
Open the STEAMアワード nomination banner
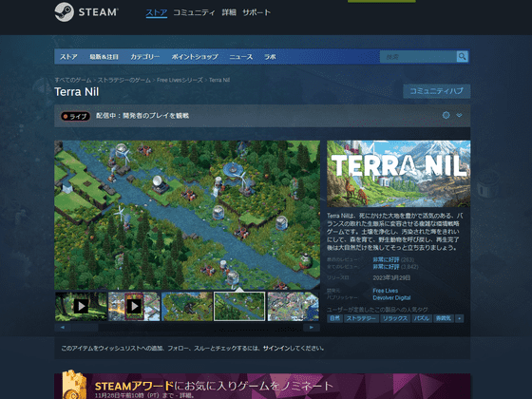point(262,386)
